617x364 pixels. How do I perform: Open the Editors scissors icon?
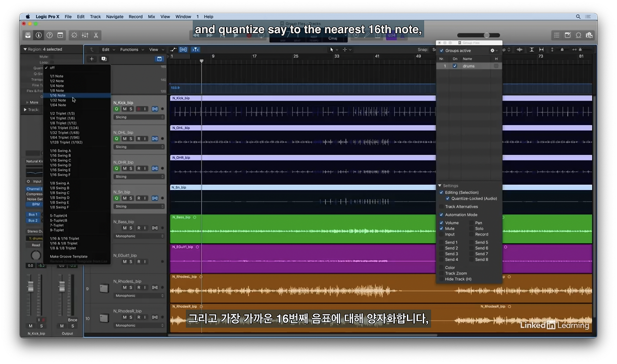pyautogui.click(x=96, y=35)
